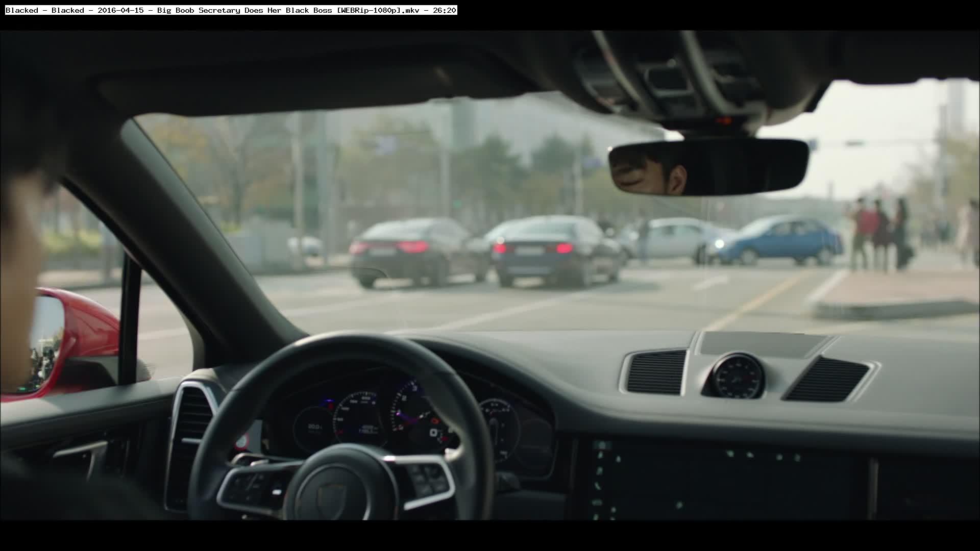Click the 26:20 timestamp in the overlay
The height and width of the screenshot is (551, 980).
click(444, 10)
